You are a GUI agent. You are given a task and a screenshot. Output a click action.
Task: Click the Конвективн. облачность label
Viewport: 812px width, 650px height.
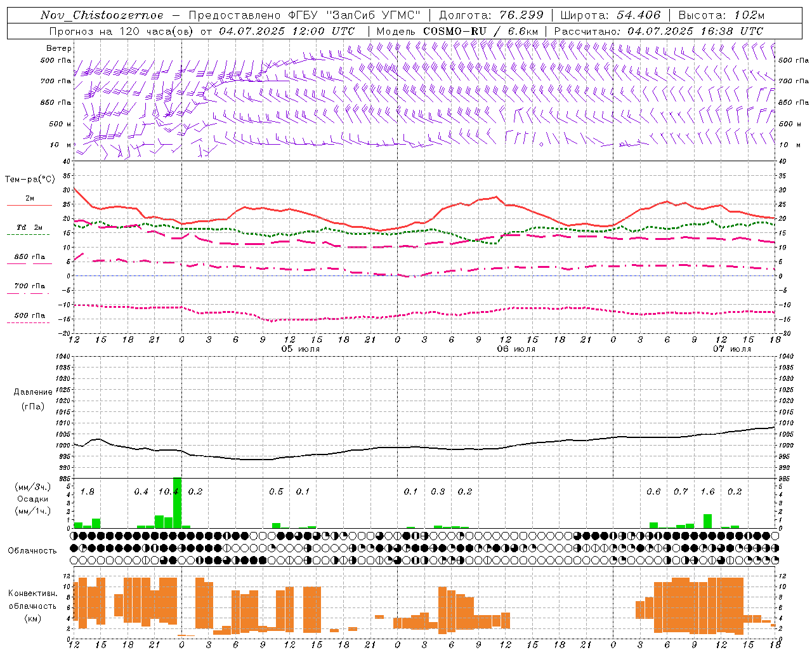[x=32, y=599]
